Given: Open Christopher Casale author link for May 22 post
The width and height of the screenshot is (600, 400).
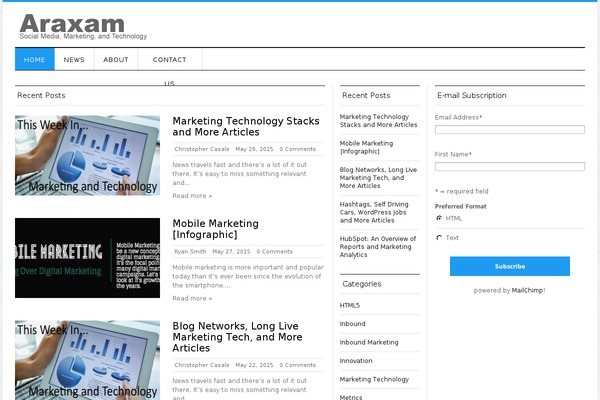Looking at the screenshot, I should coord(202,365).
